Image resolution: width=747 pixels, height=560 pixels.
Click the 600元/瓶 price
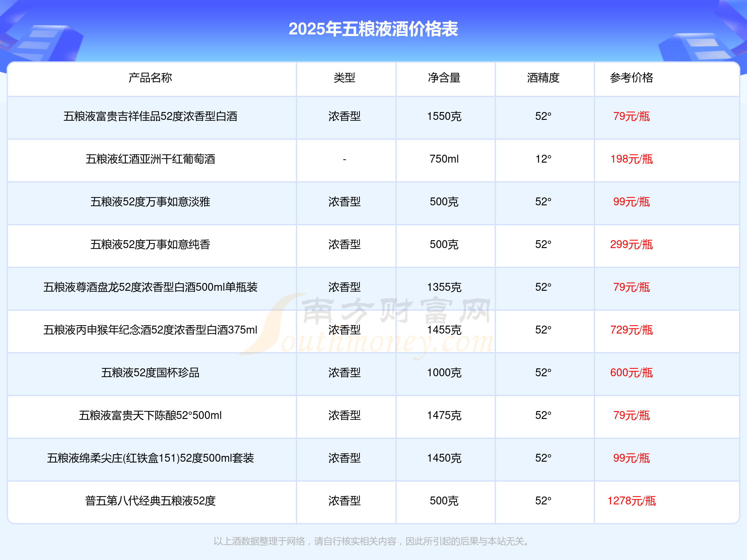pyautogui.click(x=632, y=373)
